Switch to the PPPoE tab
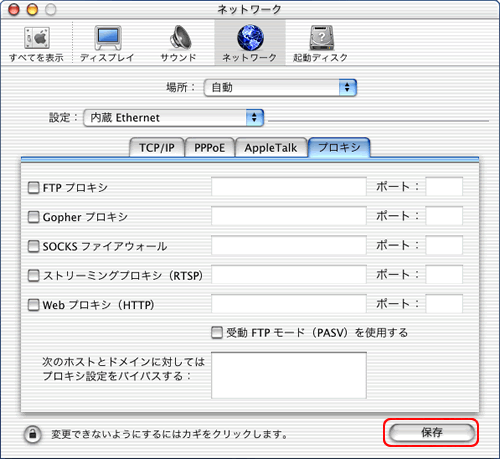This screenshot has height=459, width=500. coord(210,147)
